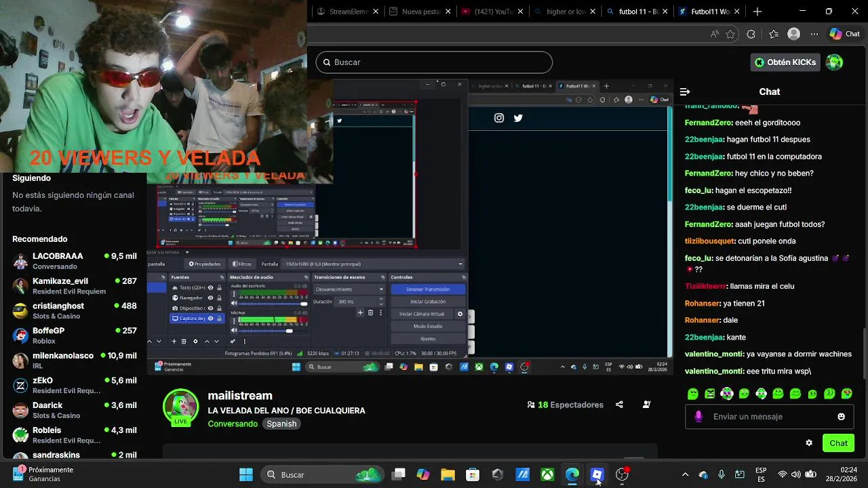Click the green Chat send button
The image size is (868, 488).
pyautogui.click(x=838, y=443)
